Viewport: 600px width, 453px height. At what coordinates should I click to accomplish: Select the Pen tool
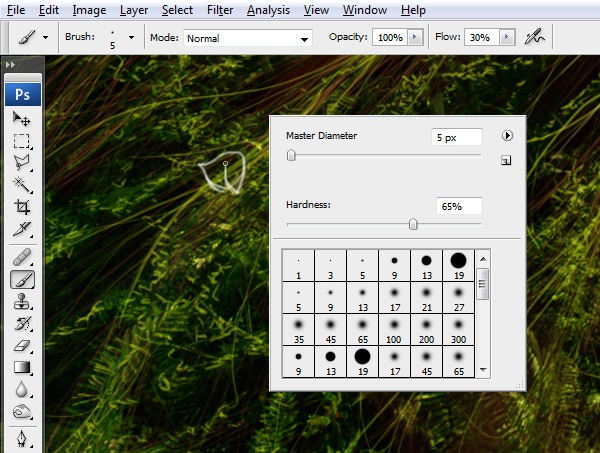pyautogui.click(x=22, y=438)
